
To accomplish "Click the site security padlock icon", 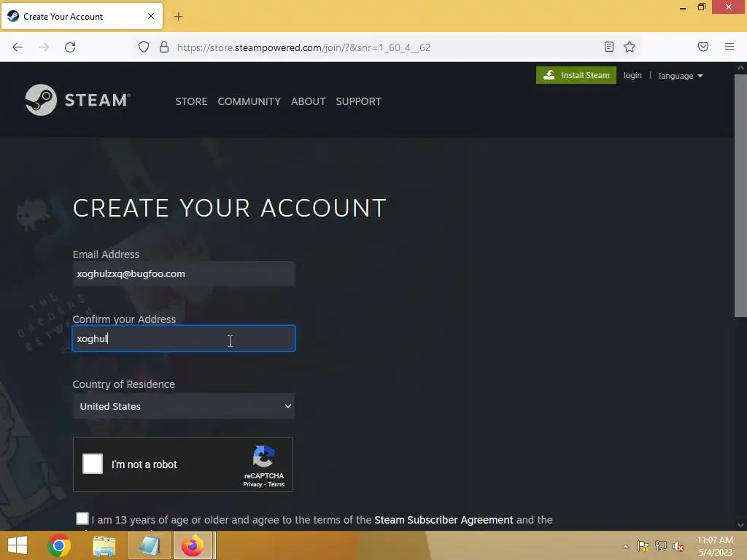I will (x=164, y=47).
